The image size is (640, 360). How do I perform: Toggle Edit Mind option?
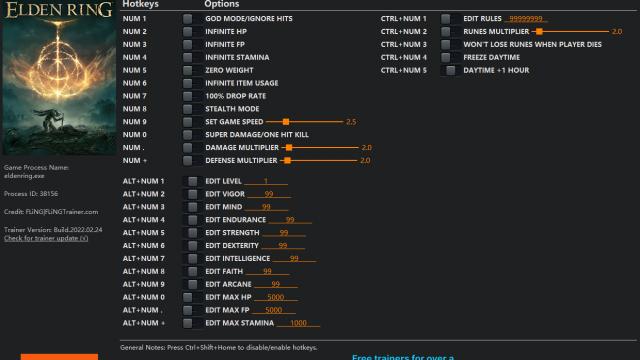tap(192, 207)
